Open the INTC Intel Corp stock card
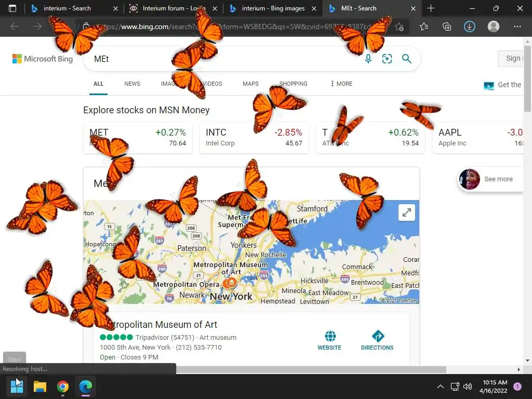 coord(254,137)
